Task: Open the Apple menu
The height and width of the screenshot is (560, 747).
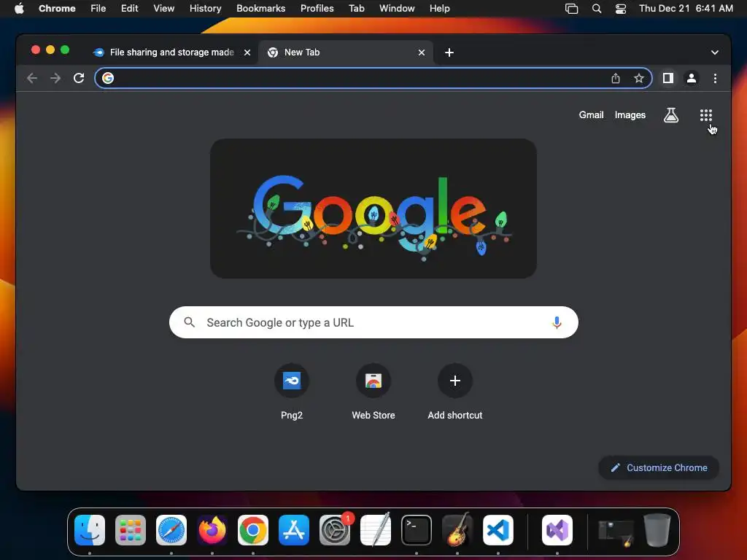Action: click(19, 9)
